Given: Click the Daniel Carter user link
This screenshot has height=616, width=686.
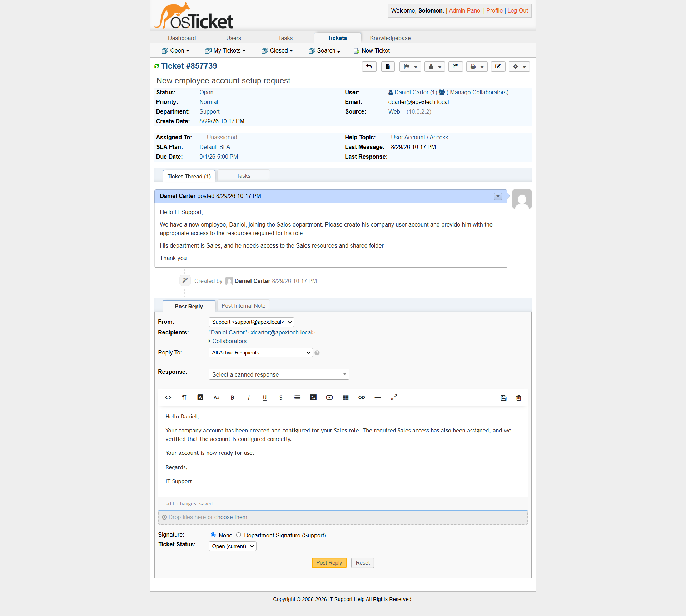Looking at the screenshot, I should (413, 92).
